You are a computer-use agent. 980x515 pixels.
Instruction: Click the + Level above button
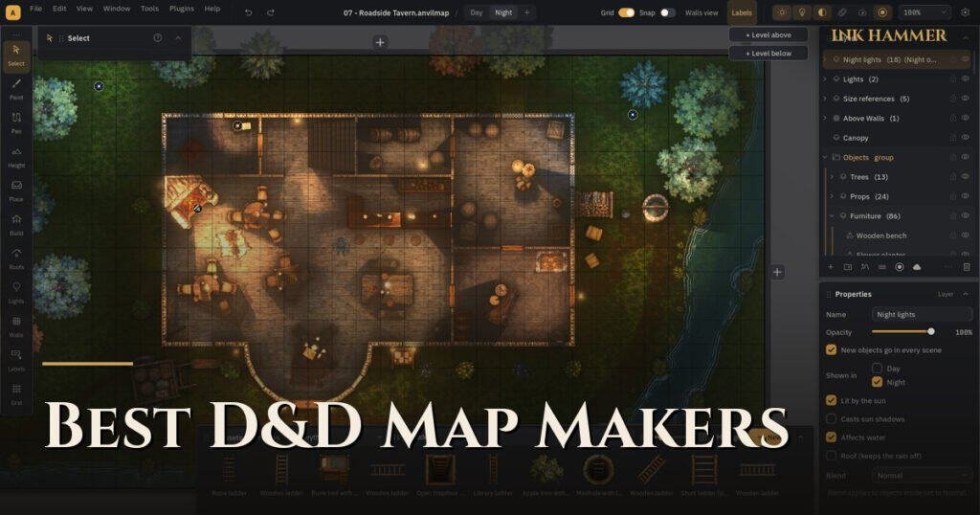(768, 35)
